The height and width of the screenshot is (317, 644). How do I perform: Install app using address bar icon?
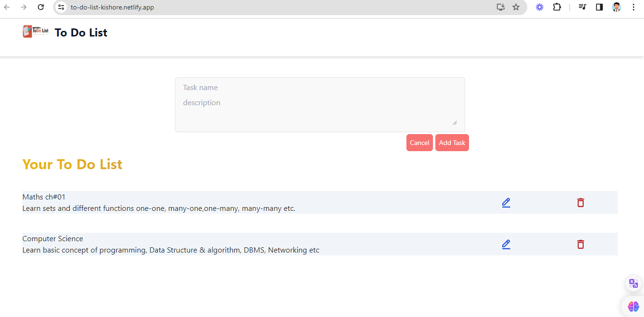click(x=500, y=7)
